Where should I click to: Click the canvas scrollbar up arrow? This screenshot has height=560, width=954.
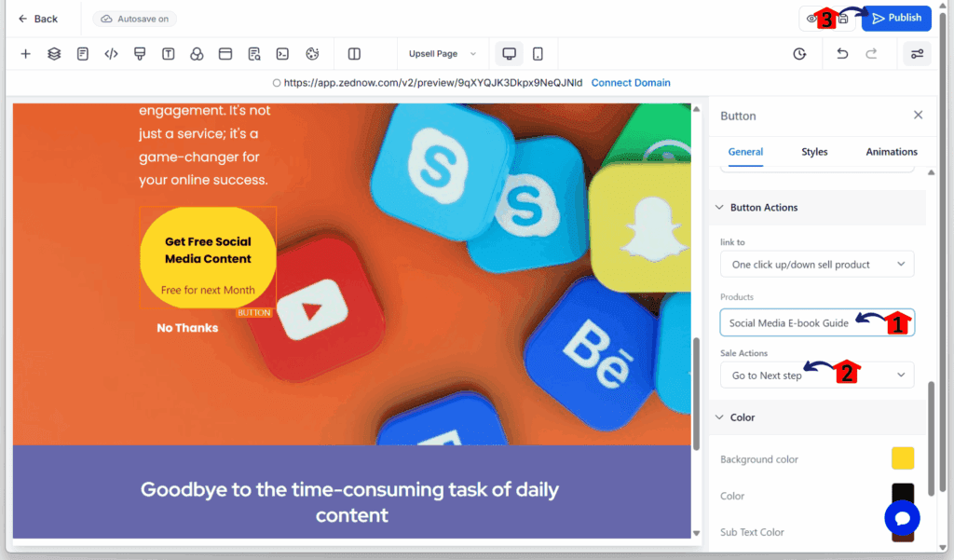[697, 109]
